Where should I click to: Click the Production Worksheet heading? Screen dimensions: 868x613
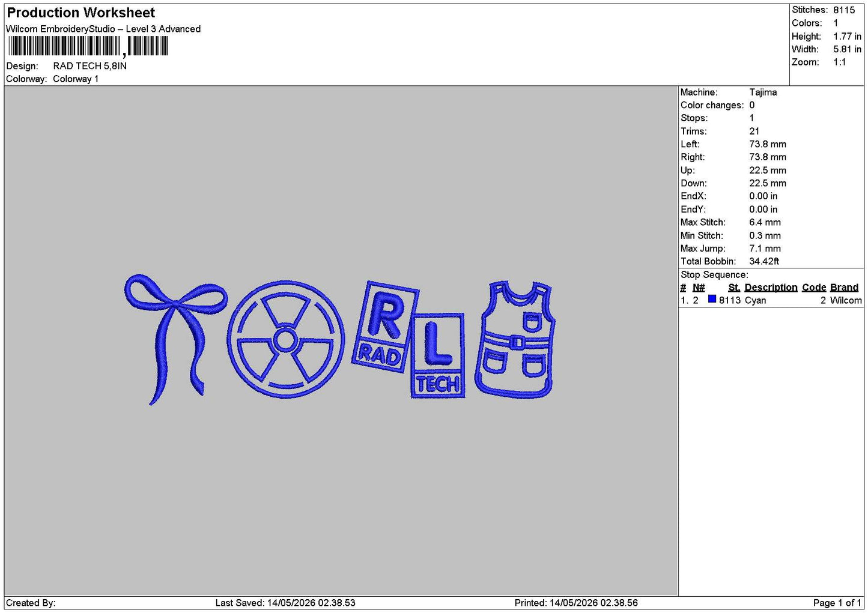[x=80, y=13]
